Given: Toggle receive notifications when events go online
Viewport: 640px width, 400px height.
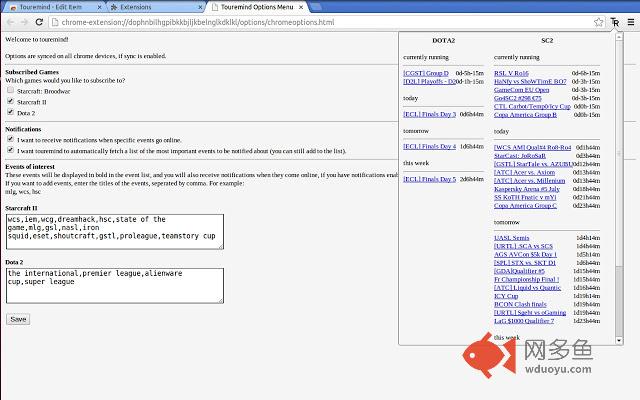Looking at the screenshot, I should pyautogui.click(x=11, y=139).
